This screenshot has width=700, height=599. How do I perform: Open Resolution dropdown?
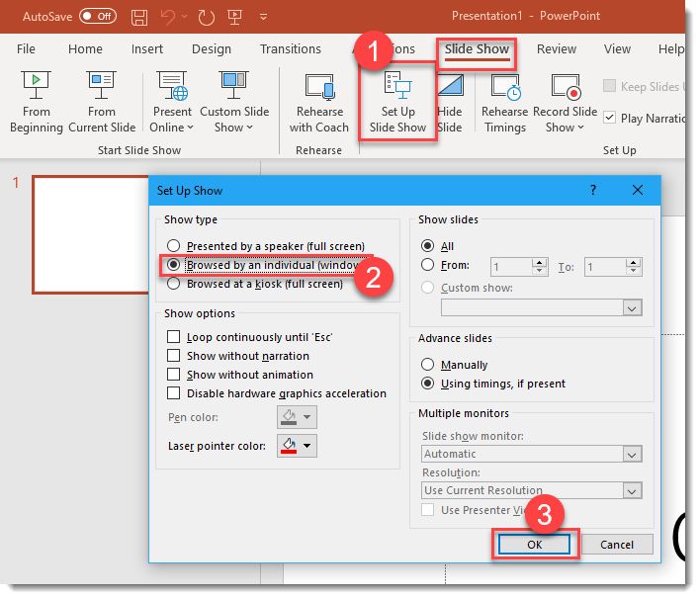tap(531, 490)
